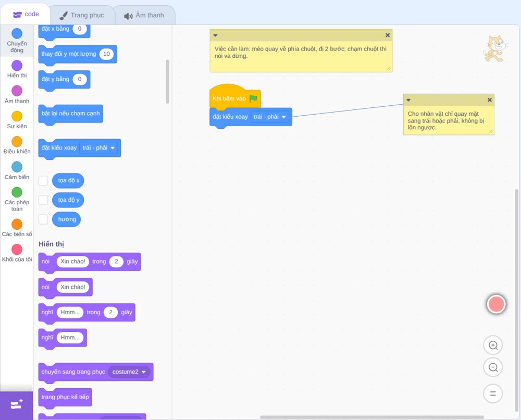The height and width of the screenshot is (420, 521).
Task: Edit value 0 in 'đặt y bằng' block
Action: [x=79, y=79]
